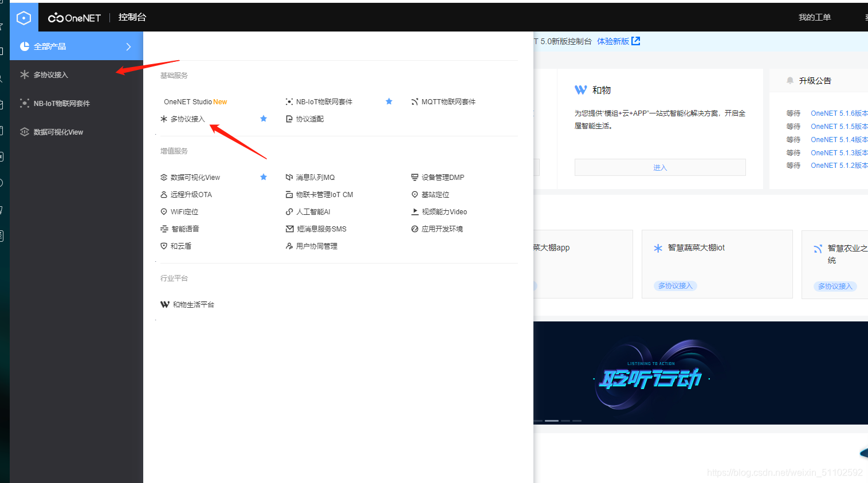Click the external-link icon after 体验新版

[636, 41]
